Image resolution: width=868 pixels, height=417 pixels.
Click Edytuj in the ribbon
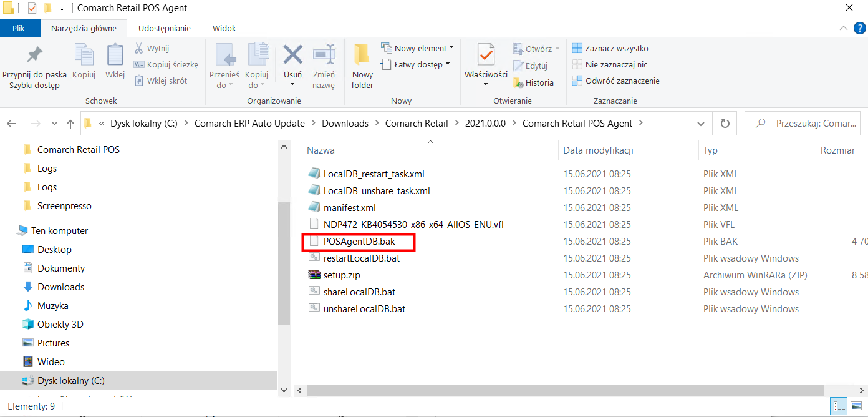coord(531,66)
